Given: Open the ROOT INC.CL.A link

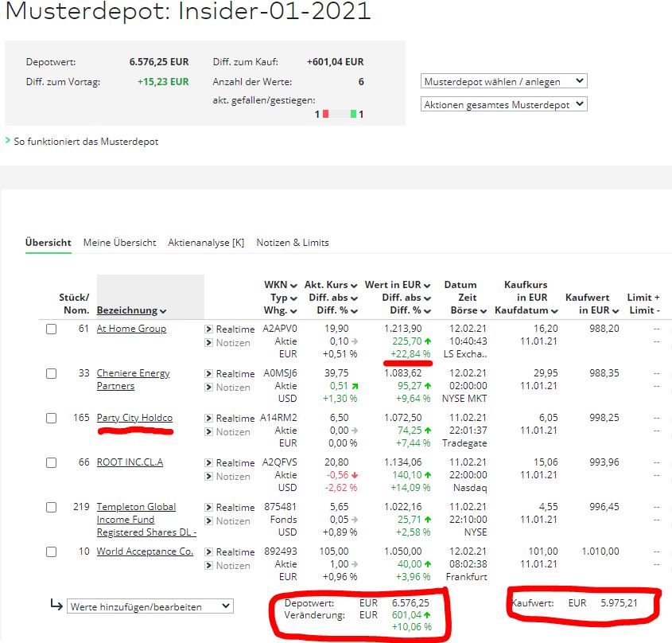Looking at the screenshot, I should click(x=130, y=462).
